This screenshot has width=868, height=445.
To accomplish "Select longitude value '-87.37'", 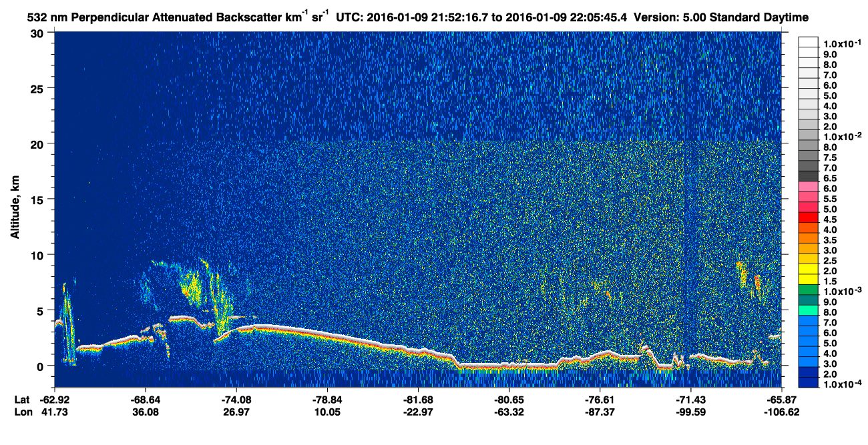I will point(600,412).
